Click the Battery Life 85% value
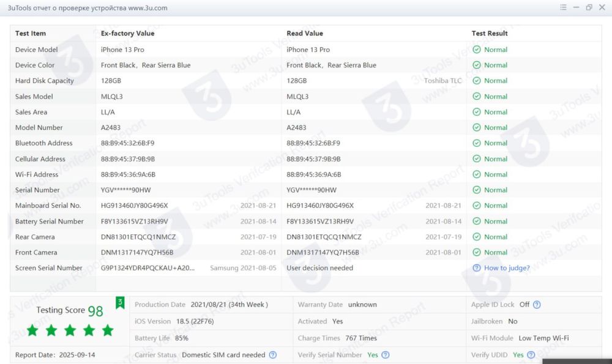The width and height of the screenshot is (612, 364). (182, 338)
